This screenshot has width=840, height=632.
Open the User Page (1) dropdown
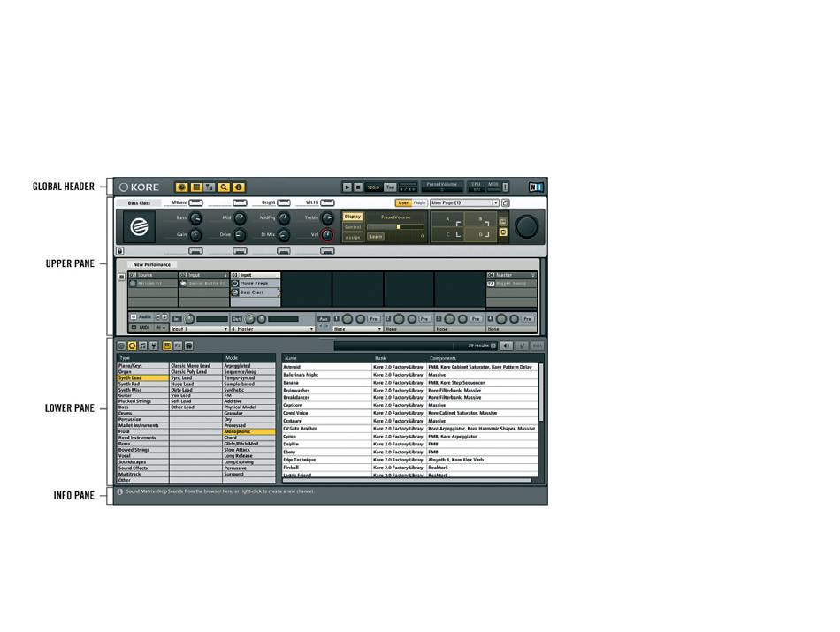464,202
